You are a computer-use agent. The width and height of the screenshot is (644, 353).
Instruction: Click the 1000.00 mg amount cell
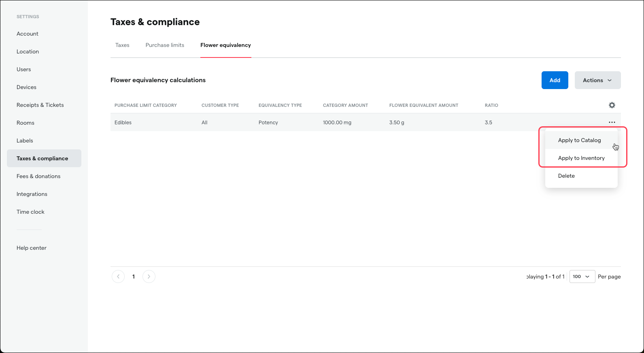pyautogui.click(x=337, y=122)
